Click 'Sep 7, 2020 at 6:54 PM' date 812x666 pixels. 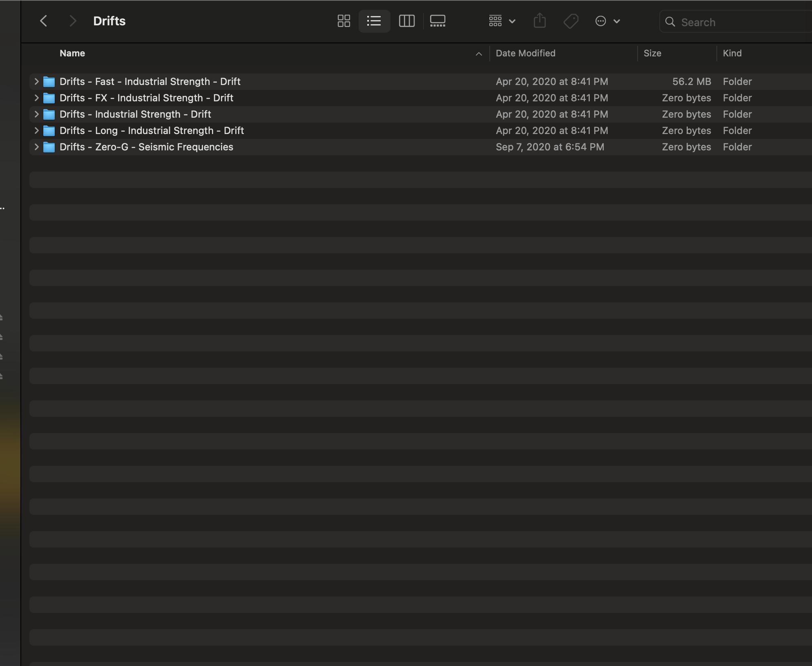550,147
